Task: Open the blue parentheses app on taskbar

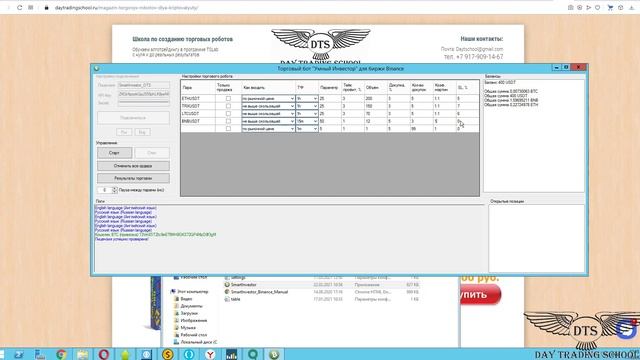Action: [x=189, y=354]
